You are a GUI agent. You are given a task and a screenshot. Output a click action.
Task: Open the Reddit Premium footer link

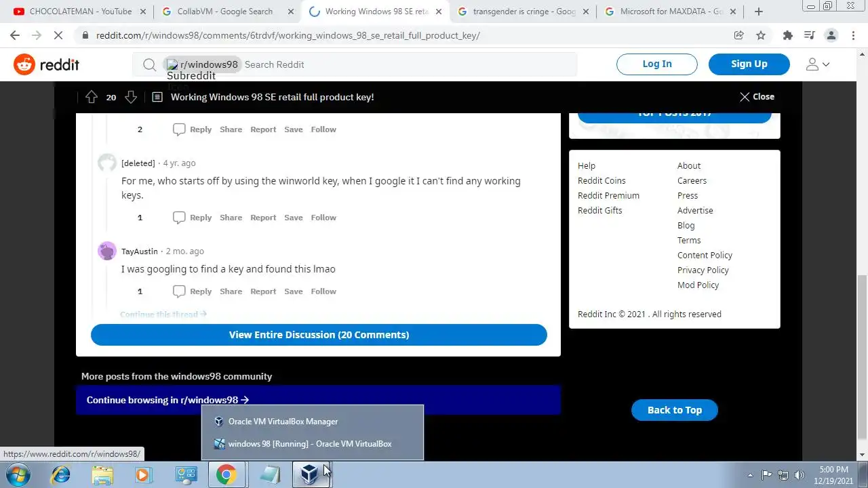tap(608, 195)
